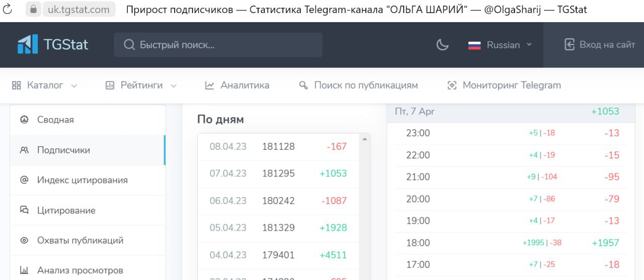Click the +4511 growth value

point(333,255)
